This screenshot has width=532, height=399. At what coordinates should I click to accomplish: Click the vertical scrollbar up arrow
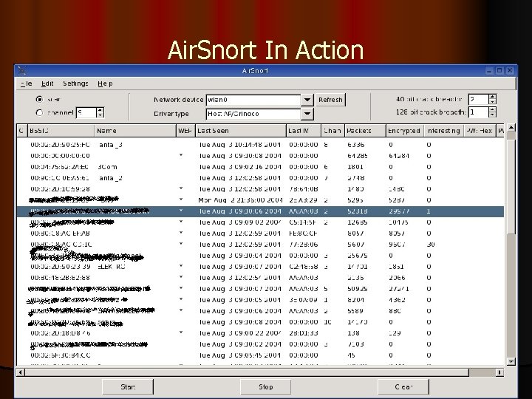511,128
